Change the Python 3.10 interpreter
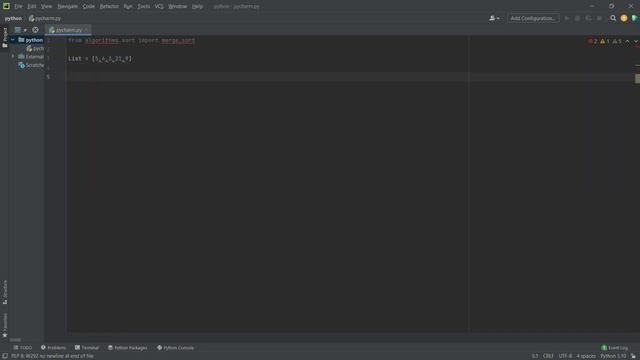Screen dimensions: 640x360 (x=613, y=356)
